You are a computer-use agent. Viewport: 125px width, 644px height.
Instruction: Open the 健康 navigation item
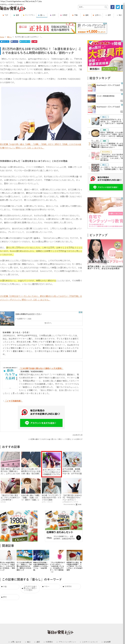pos(16,15)
